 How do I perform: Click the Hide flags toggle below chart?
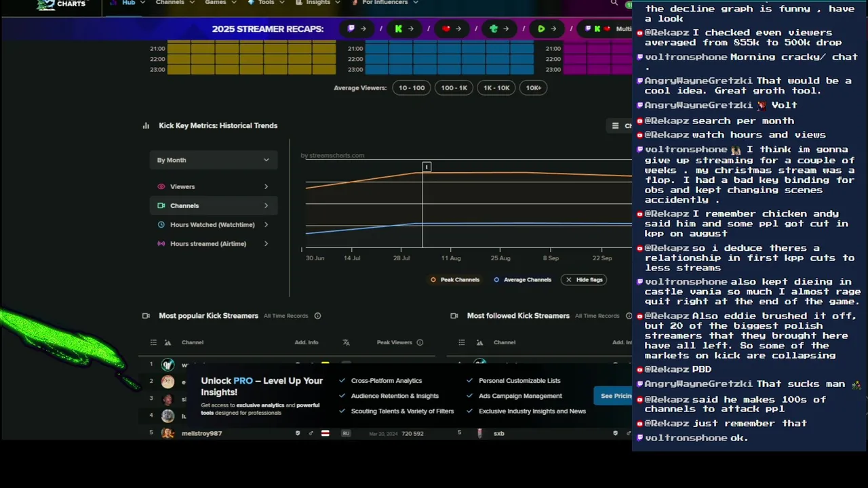[x=584, y=279]
